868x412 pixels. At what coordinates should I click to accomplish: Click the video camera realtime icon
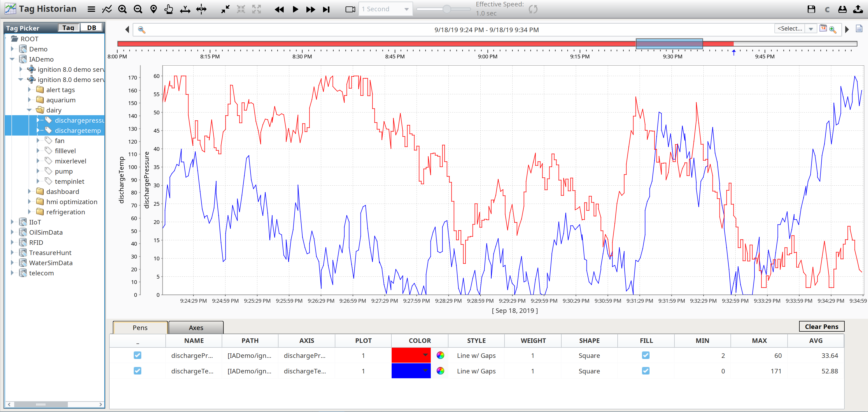[350, 9]
